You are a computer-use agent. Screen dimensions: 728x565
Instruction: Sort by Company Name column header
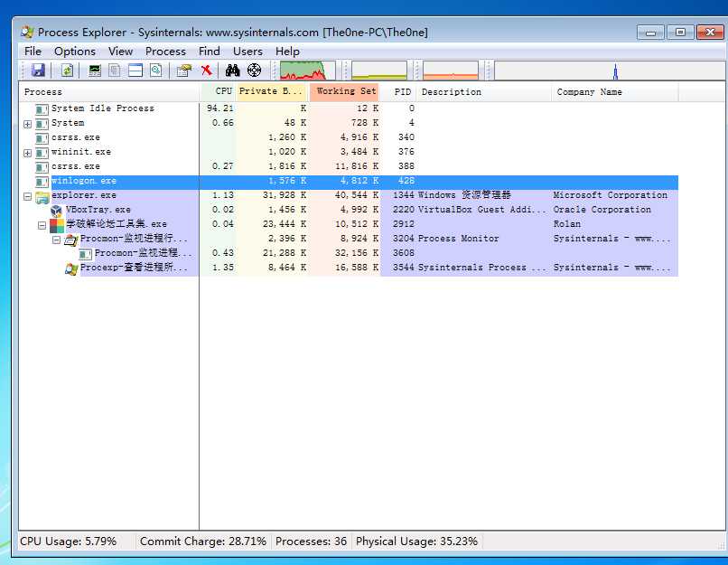click(615, 91)
